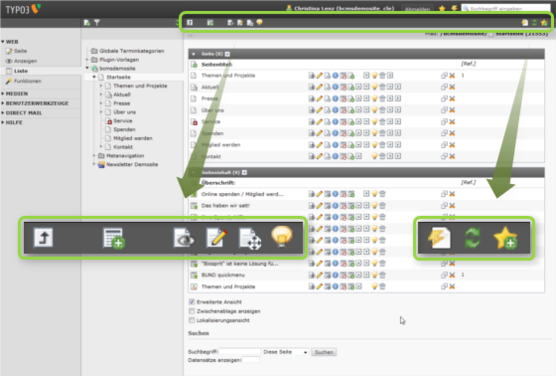Collapse the bcmsdemosite tree node
Image resolution: width=556 pixels, height=376 pixels.
[87, 68]
